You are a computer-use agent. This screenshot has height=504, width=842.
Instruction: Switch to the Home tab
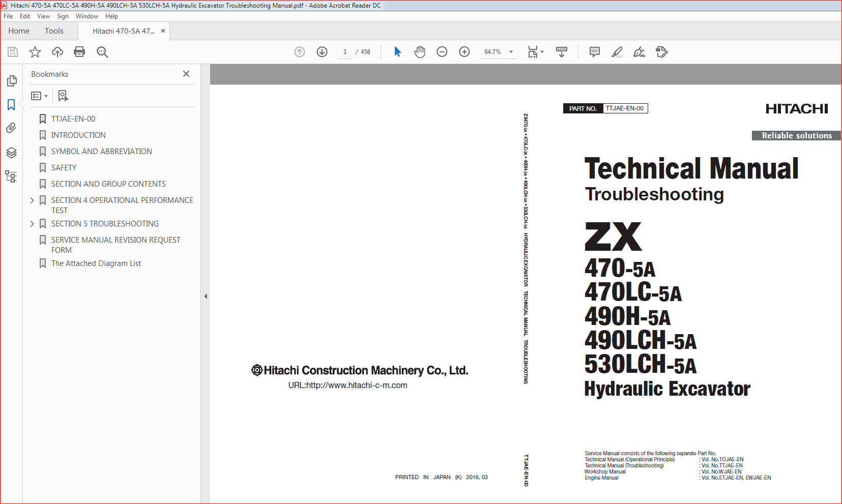click(19, 31)
